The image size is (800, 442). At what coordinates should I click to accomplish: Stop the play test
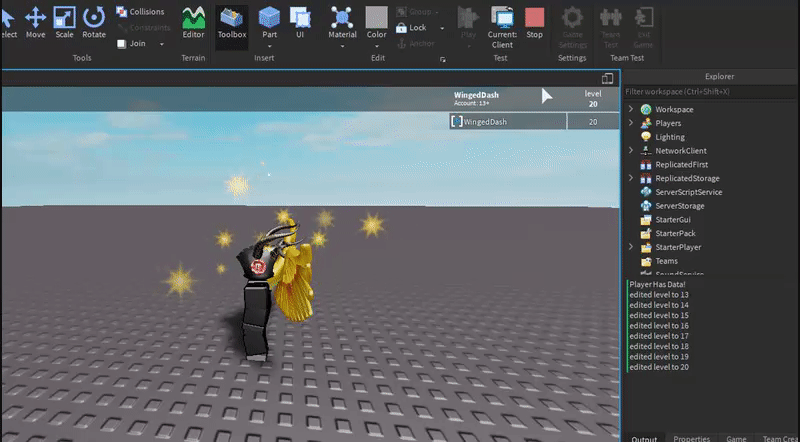point(535,23)
